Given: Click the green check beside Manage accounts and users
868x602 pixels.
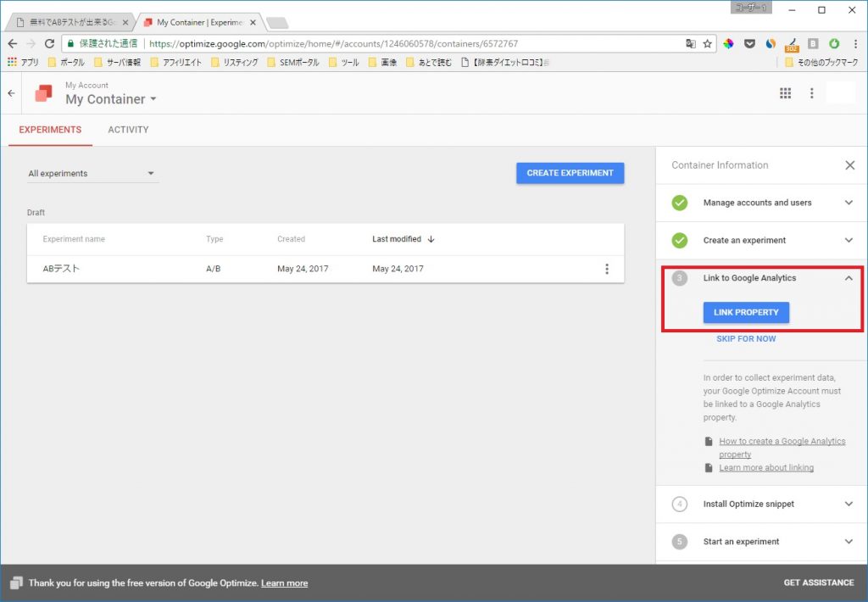Looking at the screenshot, I should [x=679, y=203].
